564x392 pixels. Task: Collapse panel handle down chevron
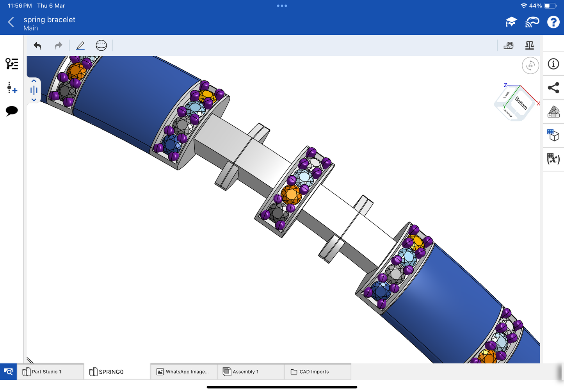[x=34, y=100]
